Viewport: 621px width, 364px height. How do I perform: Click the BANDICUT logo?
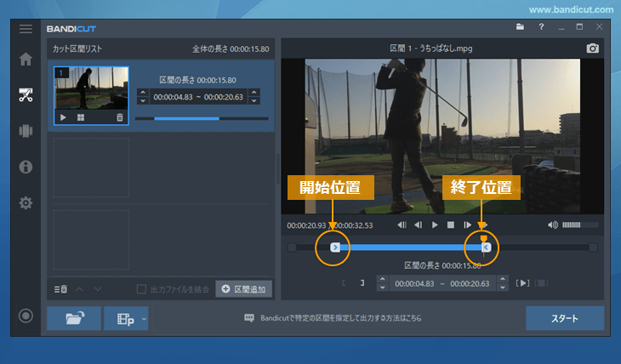[x=71, y=29]
